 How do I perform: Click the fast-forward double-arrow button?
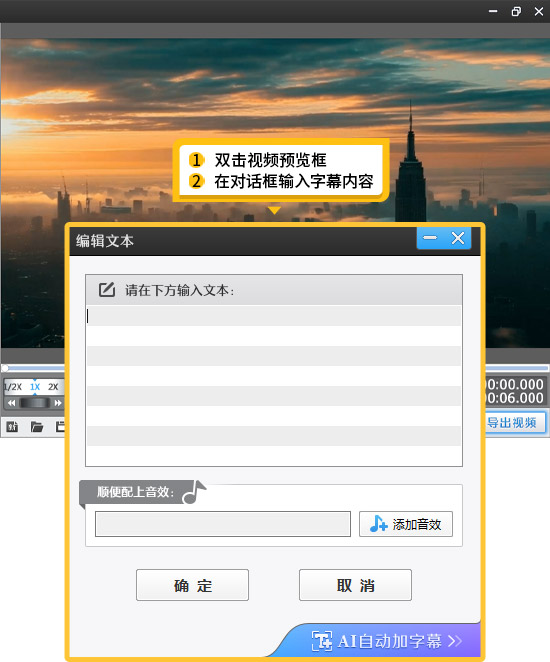pyautogui.click(x=58, y=403)
